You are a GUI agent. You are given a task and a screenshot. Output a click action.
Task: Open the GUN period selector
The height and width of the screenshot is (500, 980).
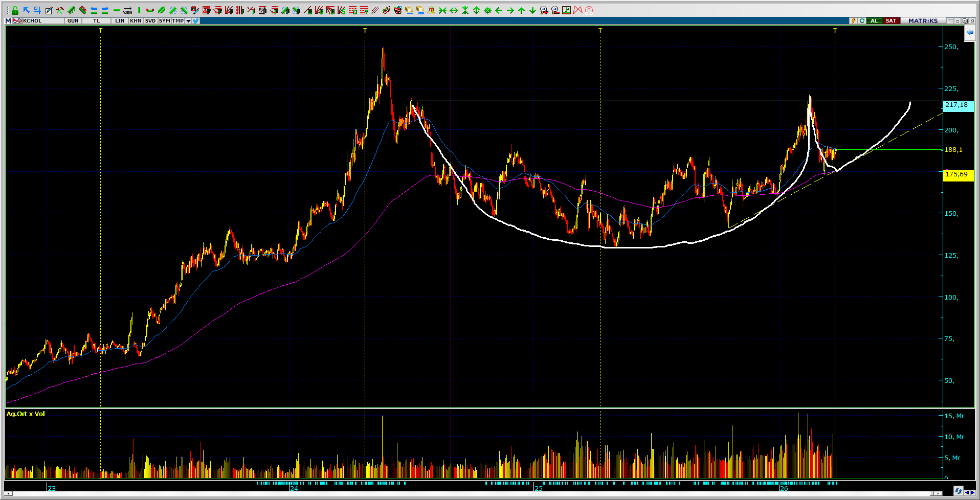(73, 21)
